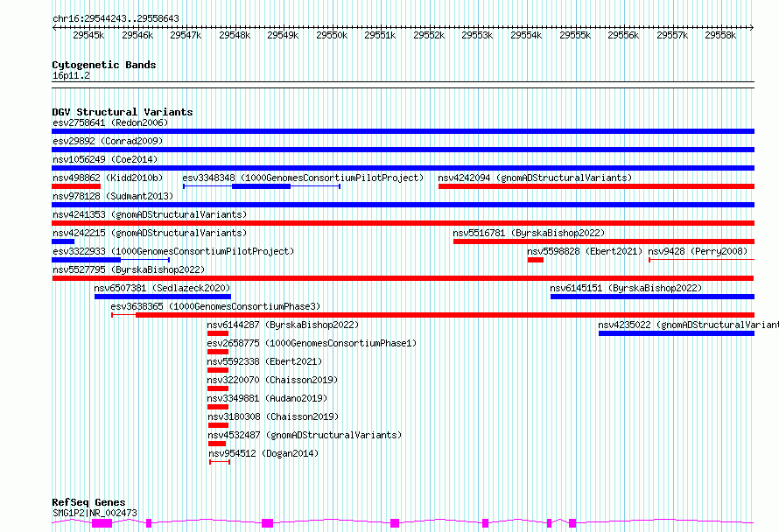Select the nsv4242215 small blue bar
The width and height of the screenshot is (779, 532).
coord(63,241)
